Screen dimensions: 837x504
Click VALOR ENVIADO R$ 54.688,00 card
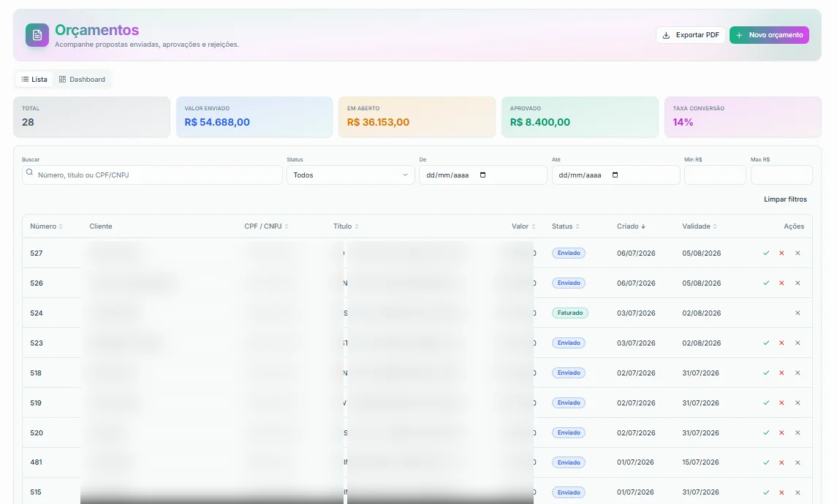(x=254, y=117)
